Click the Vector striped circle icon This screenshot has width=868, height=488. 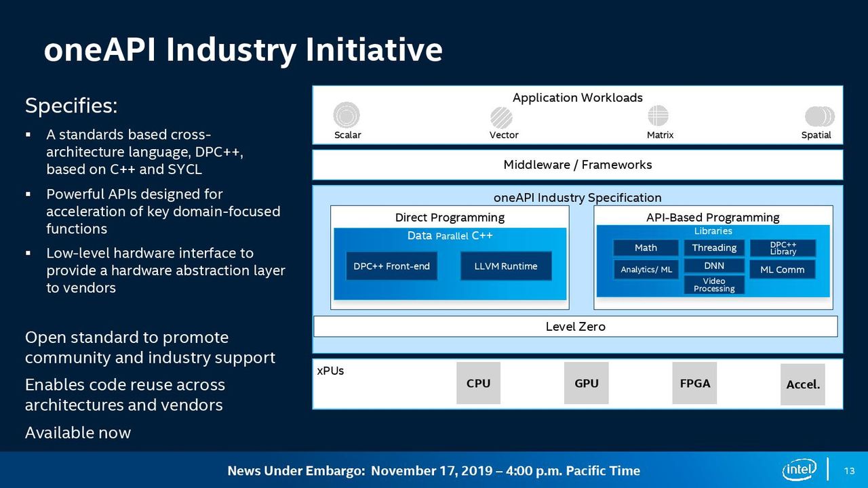pyautogui.click(x=502, y=118)
